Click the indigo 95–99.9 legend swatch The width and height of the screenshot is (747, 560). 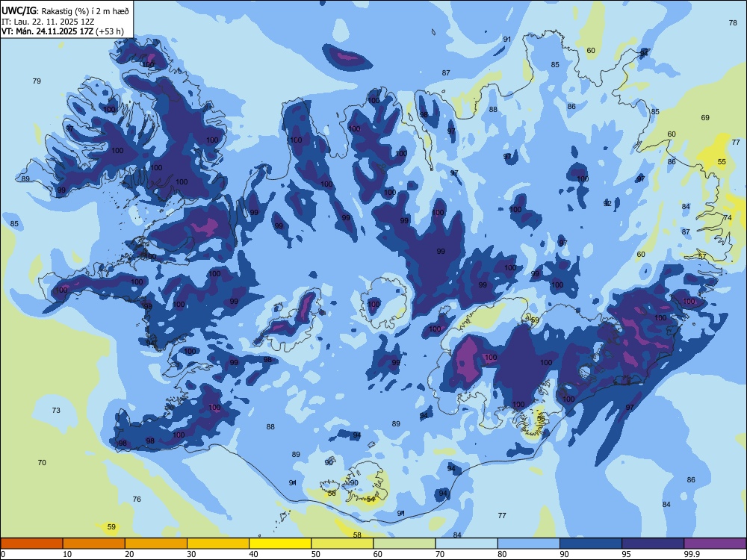pyautogui.click(x=653, y=544)
